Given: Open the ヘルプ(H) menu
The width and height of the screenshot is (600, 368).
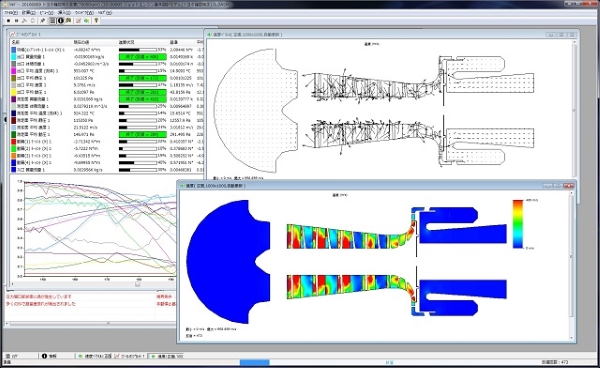Looking at the screenshot, I should click(x=105, y=13).
